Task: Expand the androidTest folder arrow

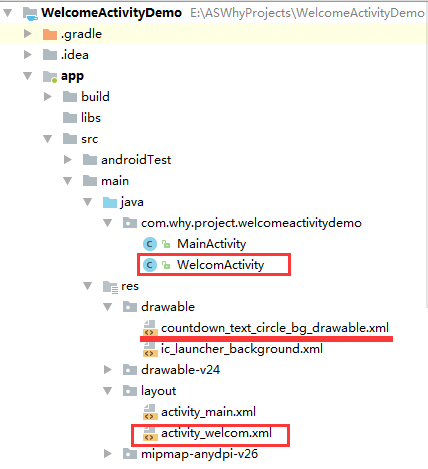Action: [x=68, y=160]
